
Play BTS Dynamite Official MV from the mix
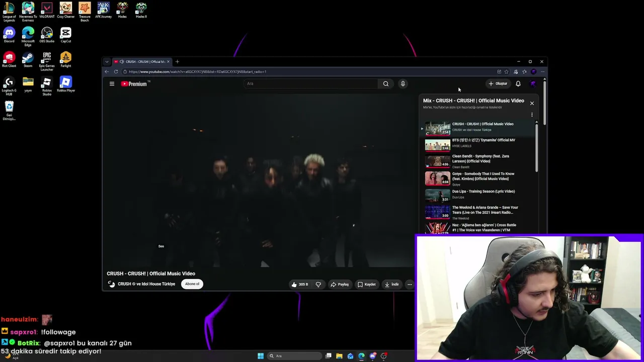[x=477, y=144]
